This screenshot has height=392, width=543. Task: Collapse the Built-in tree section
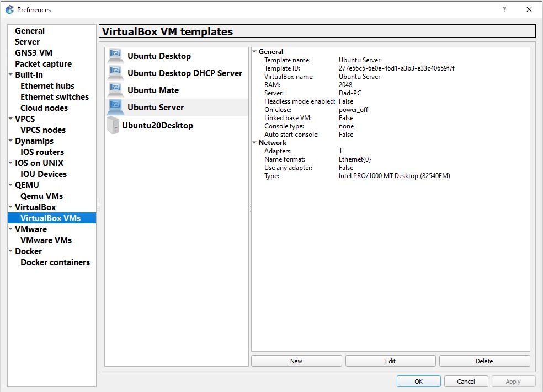point(10,74)
